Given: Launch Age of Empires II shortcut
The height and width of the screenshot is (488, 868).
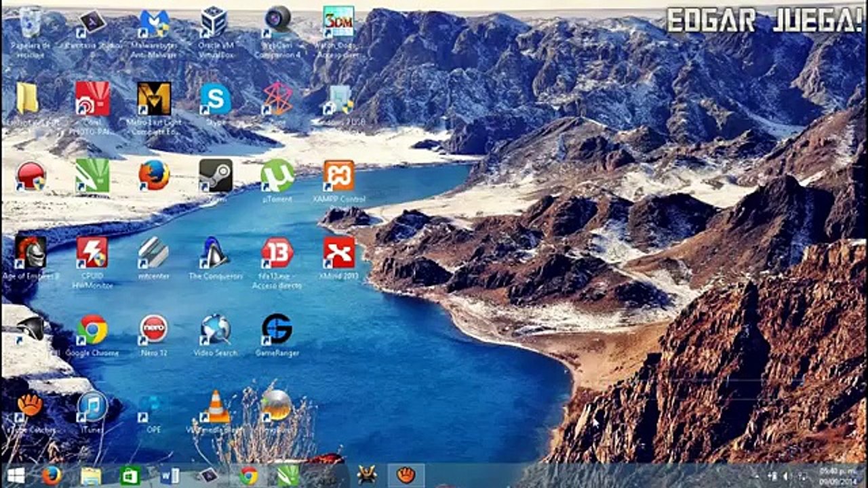Looking at the screenshot, I should tap(31, 253).
